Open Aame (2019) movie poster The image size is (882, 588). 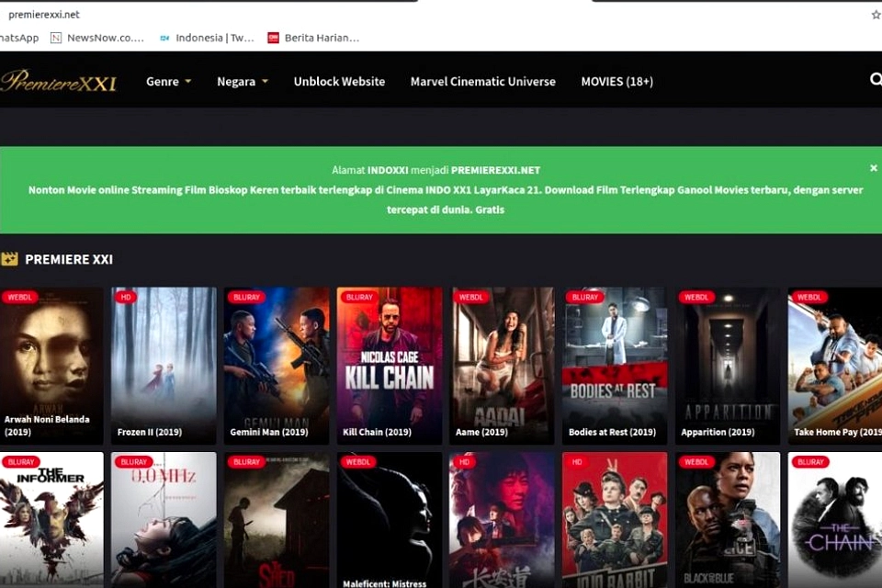click(502, 366)
